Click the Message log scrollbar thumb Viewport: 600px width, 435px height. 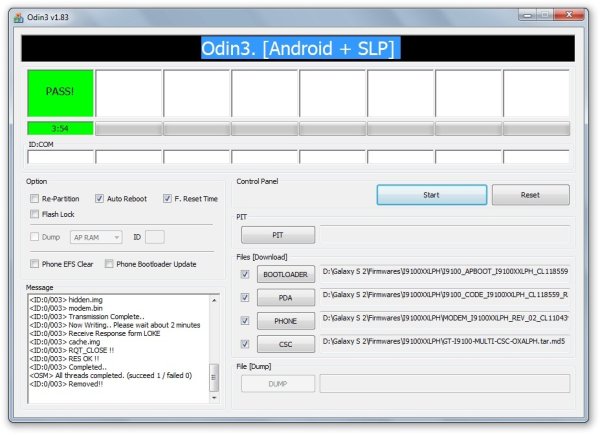(x=214, y=377)
